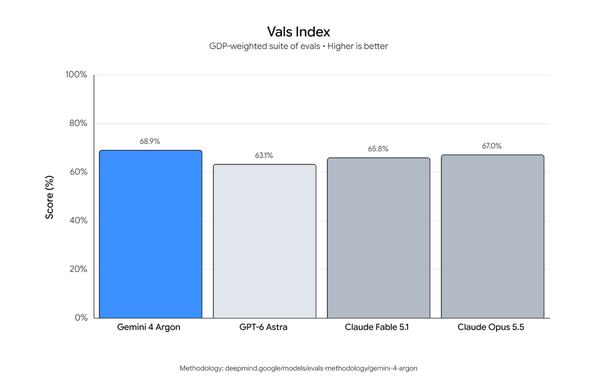Click the Claude Fable 5.1 axis label
Image resolution: width=600 pixels, height=392 pixels.
[x=377, y=327]
